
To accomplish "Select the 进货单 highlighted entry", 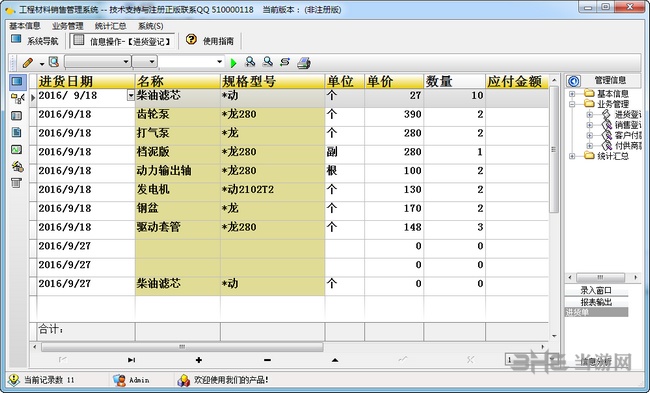I will [x=596, y=312].
